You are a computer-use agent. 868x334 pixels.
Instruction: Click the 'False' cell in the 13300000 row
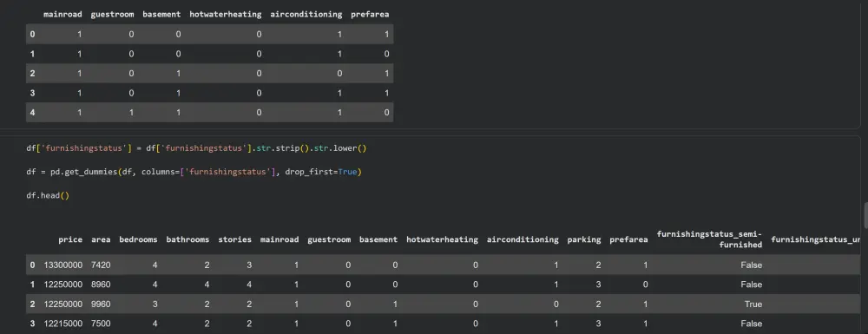[x=751, y=265]
